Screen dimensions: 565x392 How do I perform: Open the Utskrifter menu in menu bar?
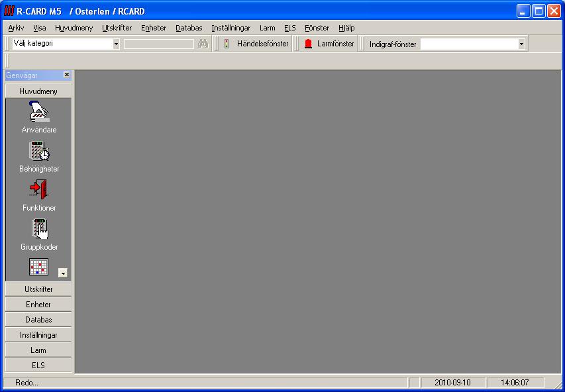(x=117, y=28)
